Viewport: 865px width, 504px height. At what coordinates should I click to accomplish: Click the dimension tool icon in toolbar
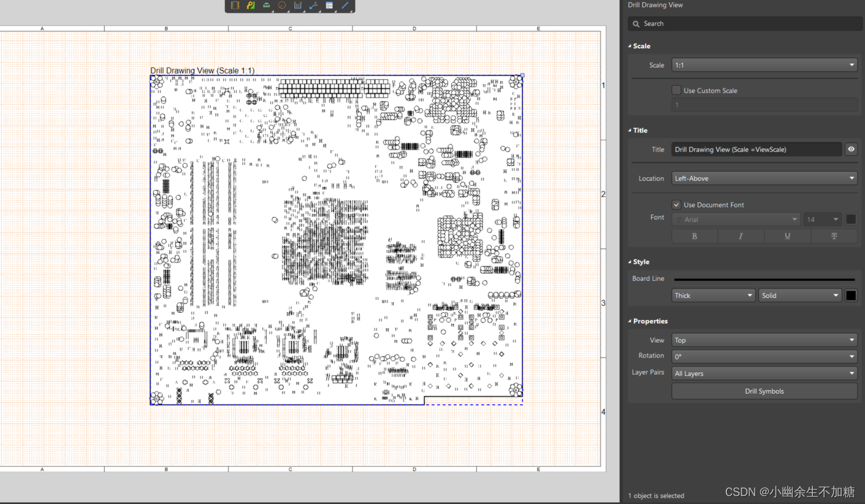click(x=298, y=6)
